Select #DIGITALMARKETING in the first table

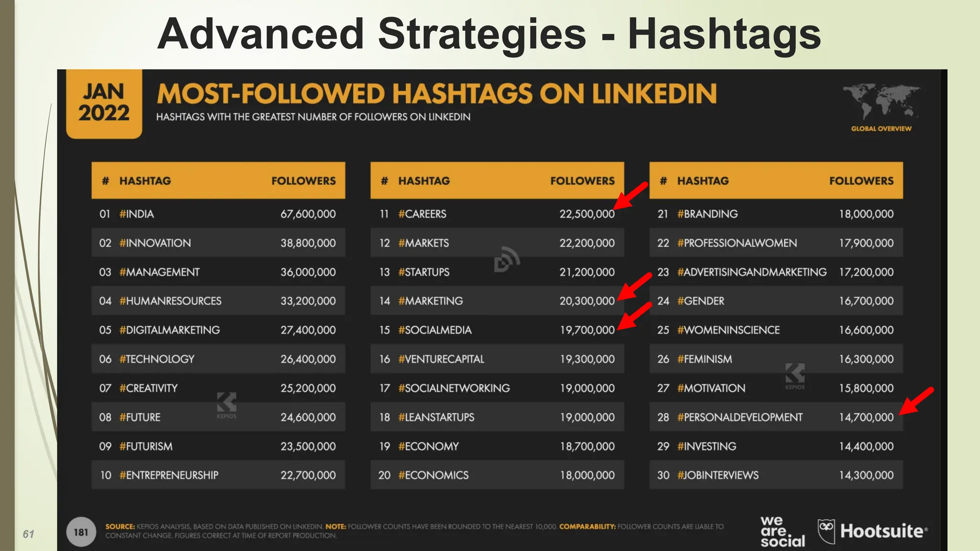[169, 330]
